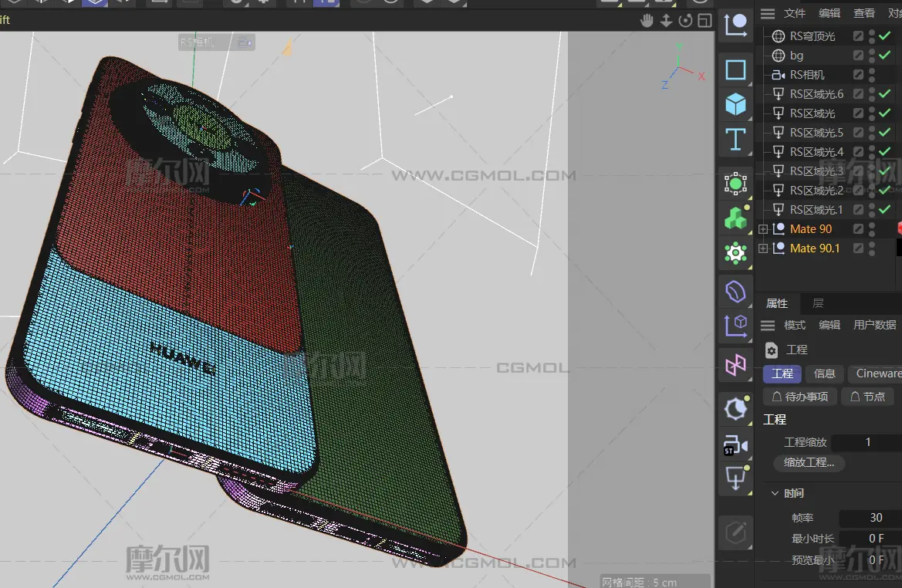Open the 查看 menu in Object Manager
The image size is (902, 588).
pos(864,13)
